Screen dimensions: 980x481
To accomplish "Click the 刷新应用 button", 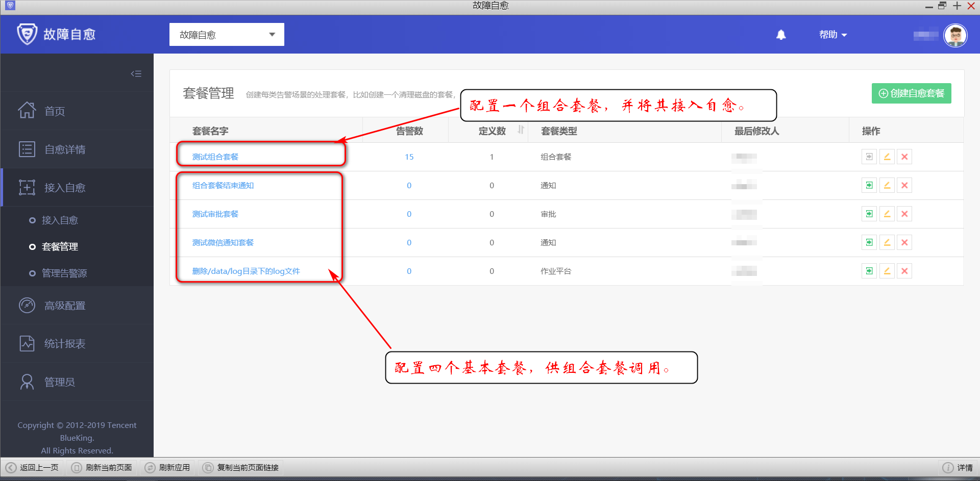I will click(x=167, y=467).
